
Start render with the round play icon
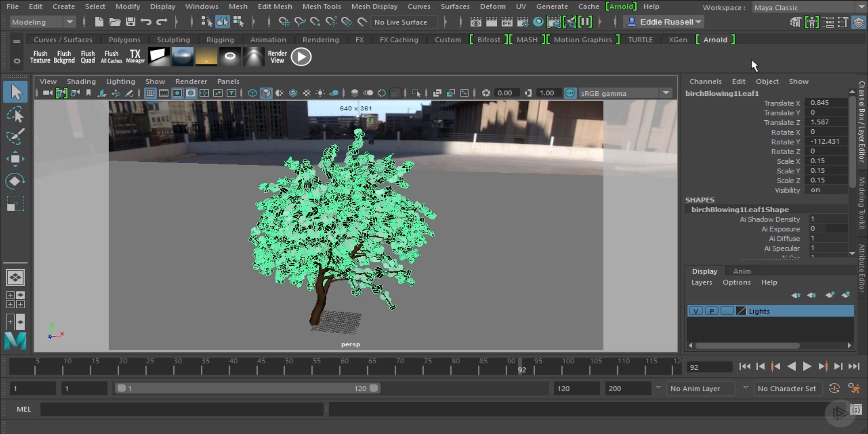(301, 57)
